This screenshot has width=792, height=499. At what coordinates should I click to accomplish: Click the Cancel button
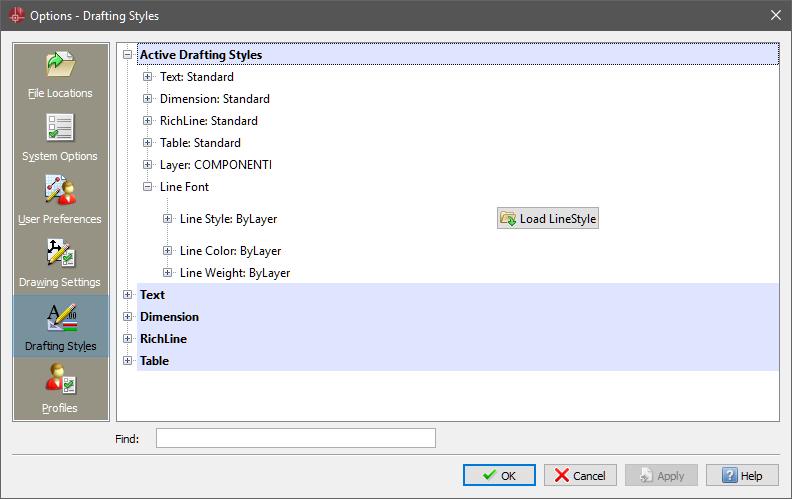[x=580, y=475]
